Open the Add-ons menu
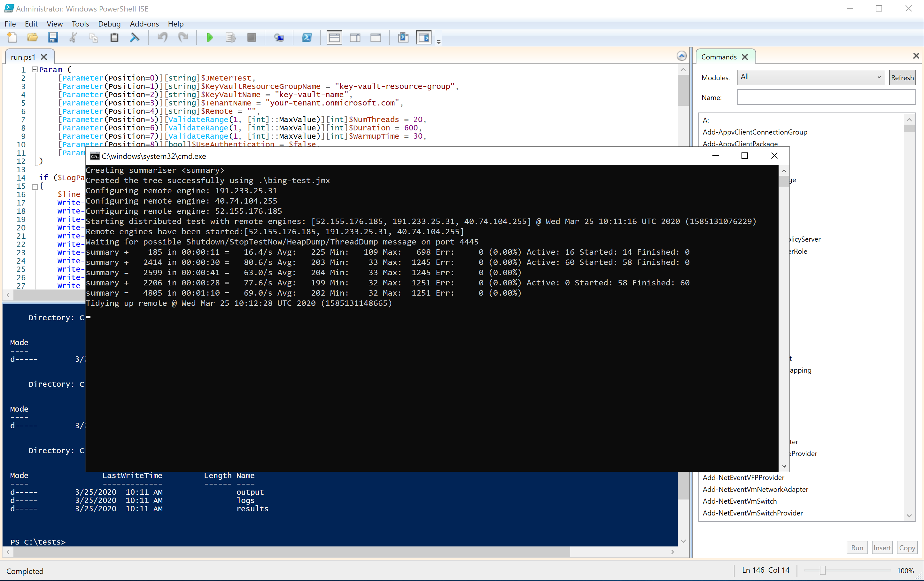924x581 pixels. click(x=144, y=24)
